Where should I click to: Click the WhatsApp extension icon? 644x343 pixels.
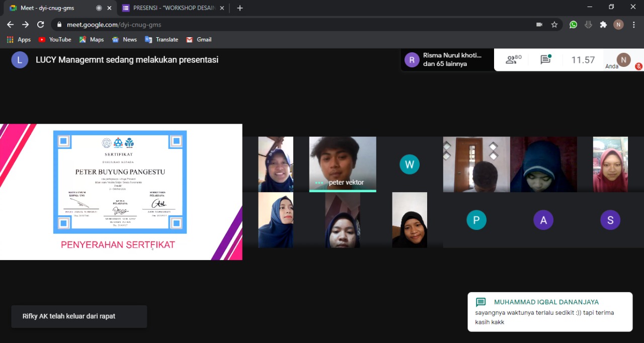tap(573, 24)
